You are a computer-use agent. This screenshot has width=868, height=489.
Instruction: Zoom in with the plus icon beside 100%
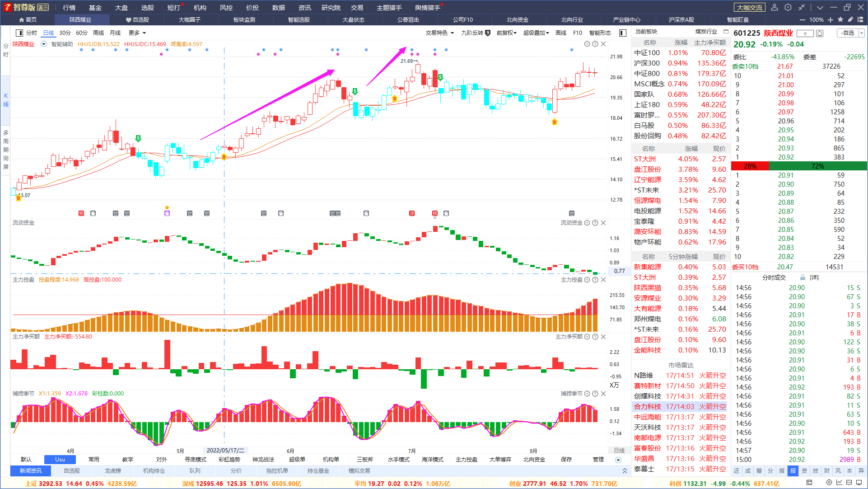(x=831, y=20)
